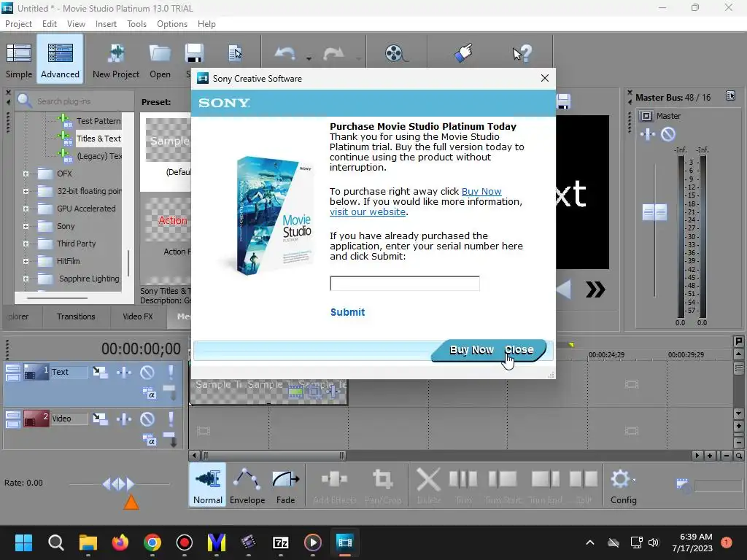Click the Master volume fader
The width and height of the screenshot is (747, 560).
point(654,212)
